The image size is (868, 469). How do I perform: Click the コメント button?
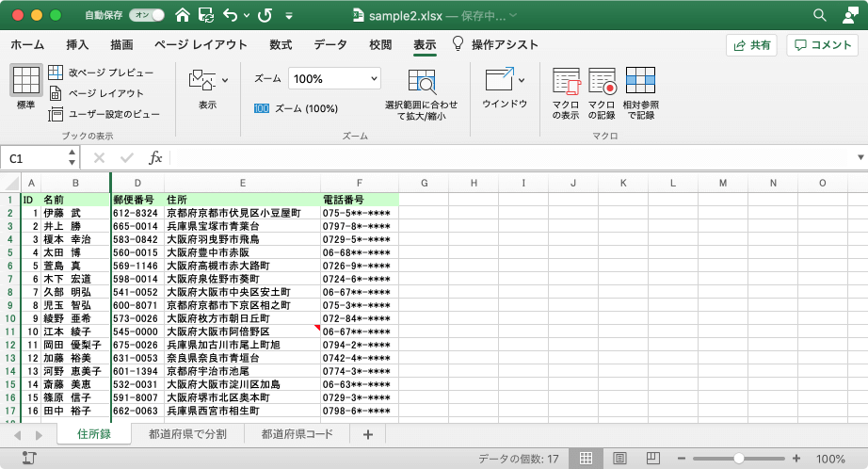[823, 45]
